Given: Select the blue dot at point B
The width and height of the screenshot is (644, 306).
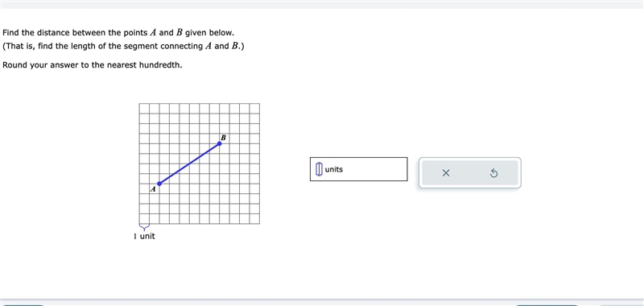Looking at the screenshot, I should (x=220, y=143).
